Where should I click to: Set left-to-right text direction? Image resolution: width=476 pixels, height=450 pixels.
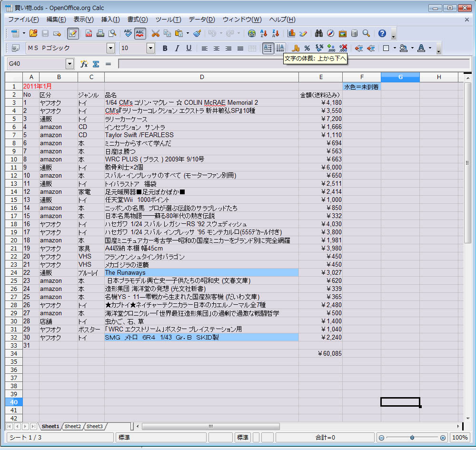click(x=268, y=48)
